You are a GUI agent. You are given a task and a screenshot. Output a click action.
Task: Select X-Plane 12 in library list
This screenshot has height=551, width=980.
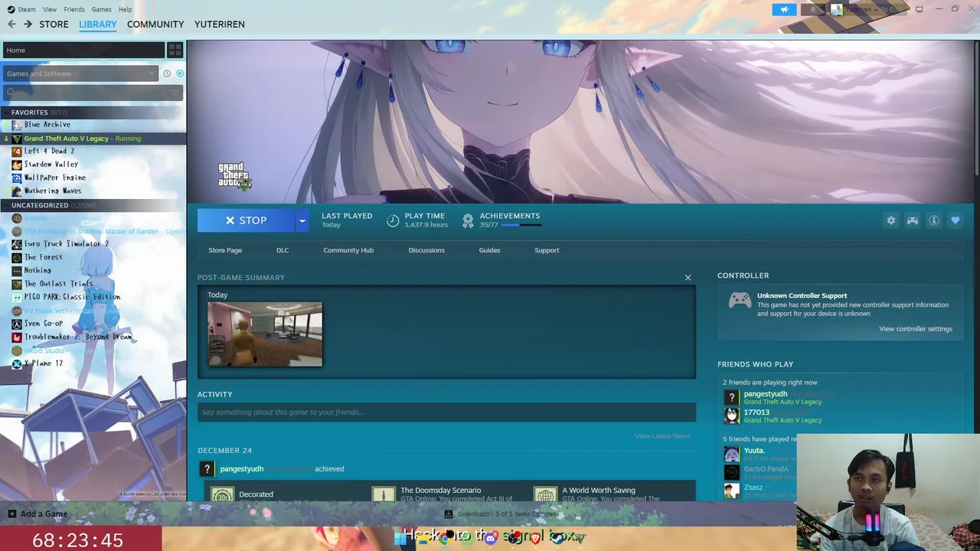coord(43,364)
